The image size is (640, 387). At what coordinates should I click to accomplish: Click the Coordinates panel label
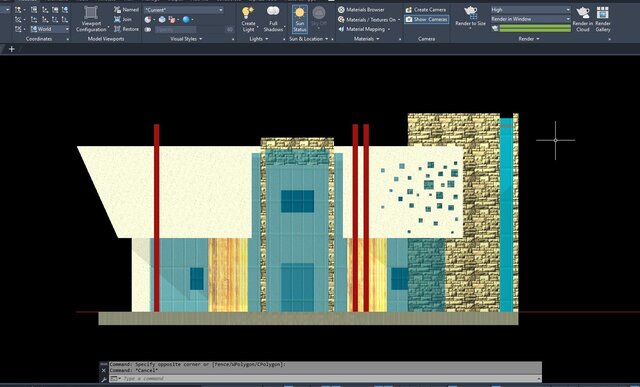pyautogui.click(x=39, y=39)
